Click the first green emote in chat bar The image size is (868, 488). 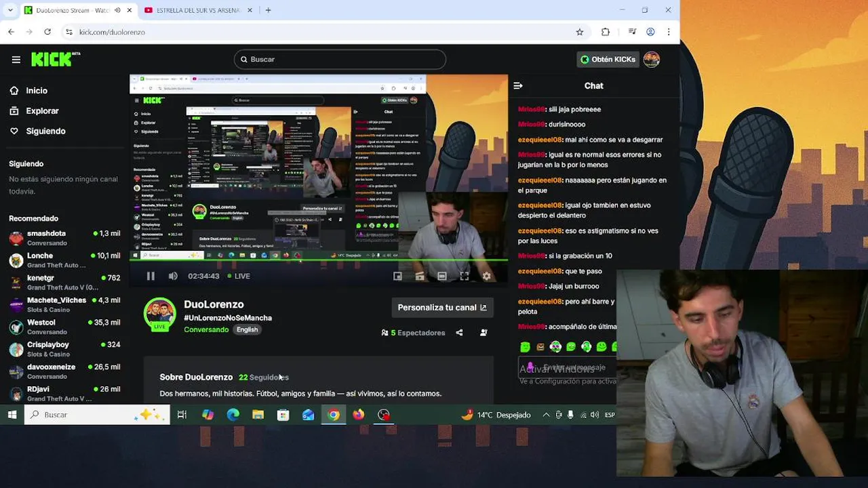tap(525, 347)
